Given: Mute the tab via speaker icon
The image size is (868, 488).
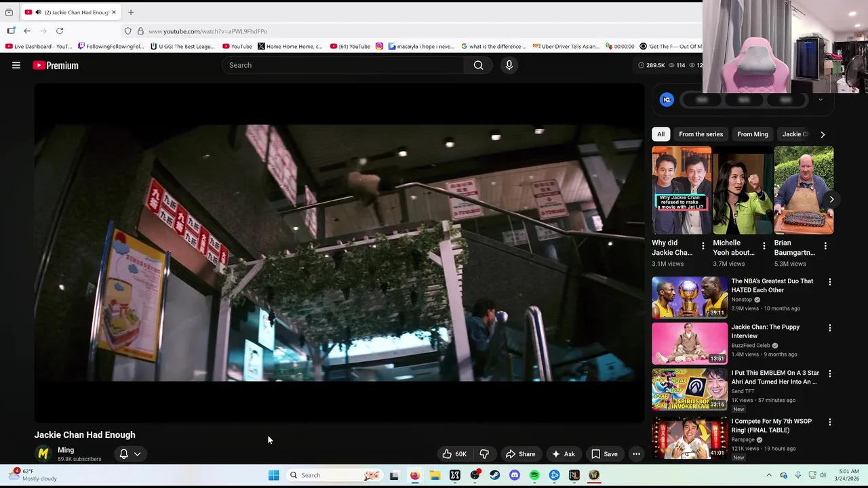Looking at the screenshot, I should point(38,12).
